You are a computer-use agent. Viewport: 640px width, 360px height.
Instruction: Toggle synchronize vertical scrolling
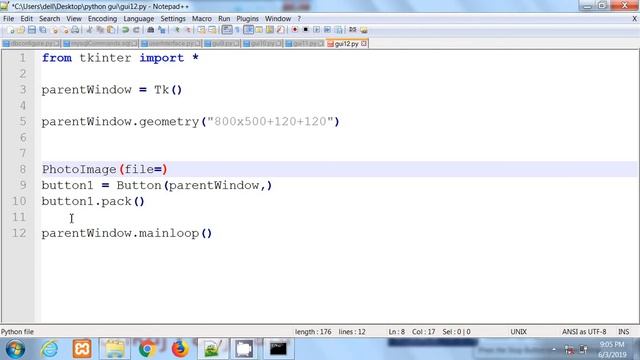(x=201, y=30)
